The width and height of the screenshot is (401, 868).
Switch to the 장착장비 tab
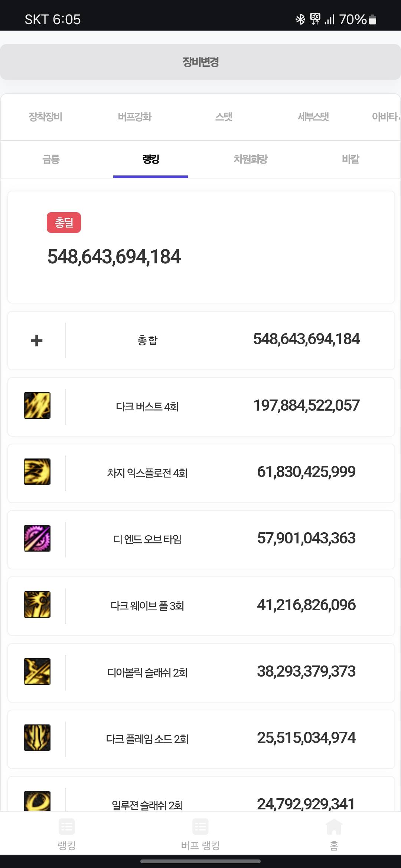coord(45,117)
